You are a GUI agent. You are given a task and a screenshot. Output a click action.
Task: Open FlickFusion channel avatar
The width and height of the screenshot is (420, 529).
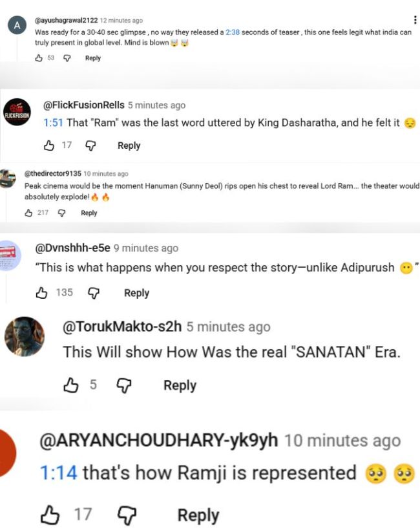[17, 112]
